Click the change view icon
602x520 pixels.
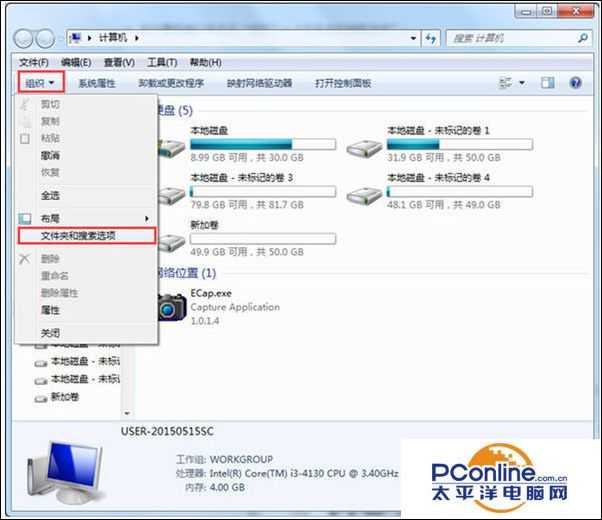(505, 83)
